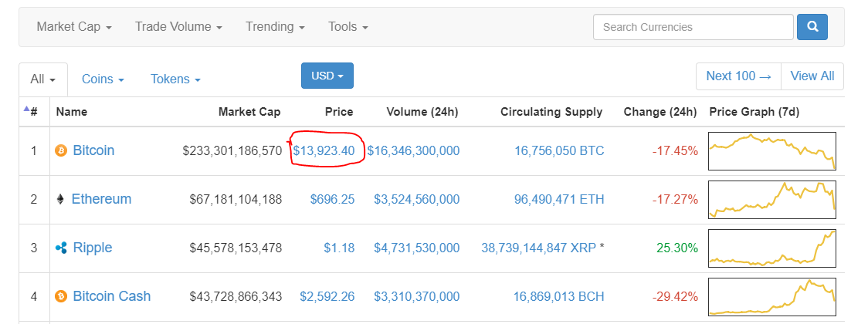This screenshot has width=868, height=324.
Task: Click Bitcoin Cash market cap $43,728,866,343
Action: point(236,296)
